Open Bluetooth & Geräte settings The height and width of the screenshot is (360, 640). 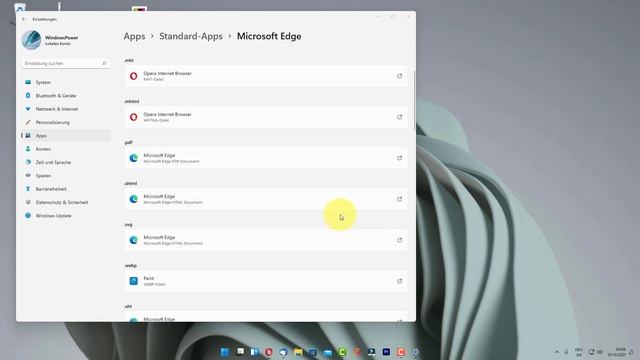click(66, 96)
